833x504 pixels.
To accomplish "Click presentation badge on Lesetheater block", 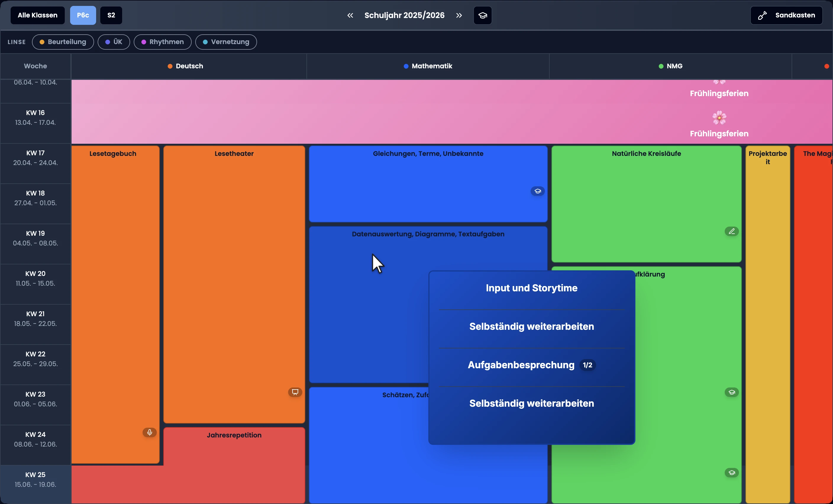I will coord(295,392).
